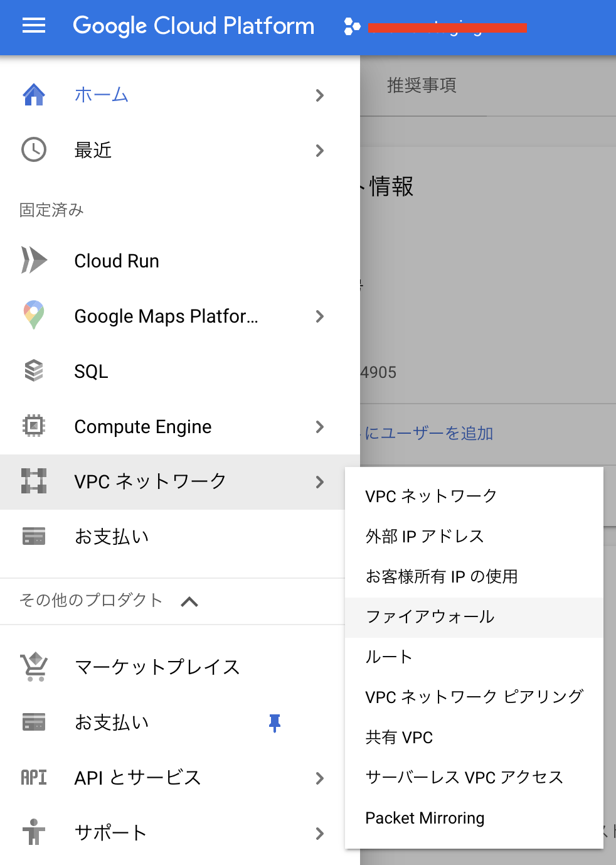Image resolution: width=616 pixels, height=865 pixels.
Task: Open the ホーム menu item
Action: [180, 95]
